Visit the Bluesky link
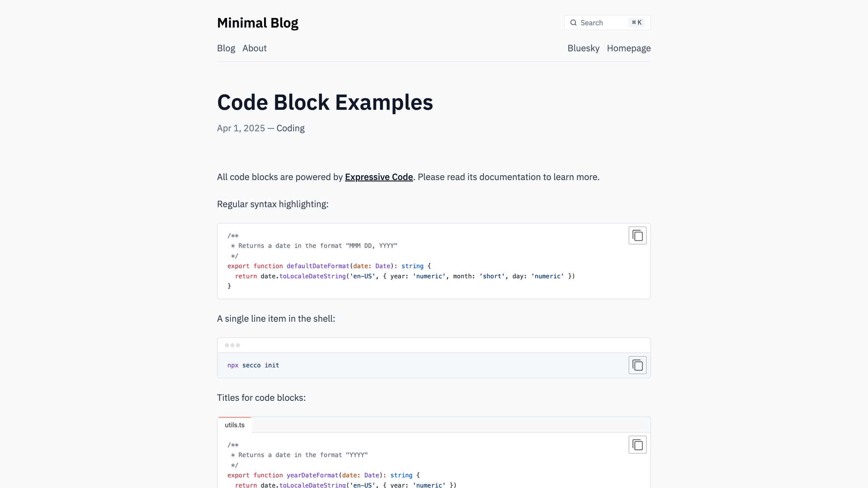 tap(583, 48)
